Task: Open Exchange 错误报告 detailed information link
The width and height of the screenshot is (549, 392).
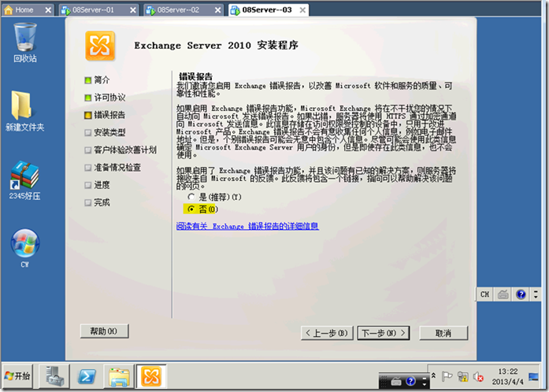Action: [x=247, y=226]
